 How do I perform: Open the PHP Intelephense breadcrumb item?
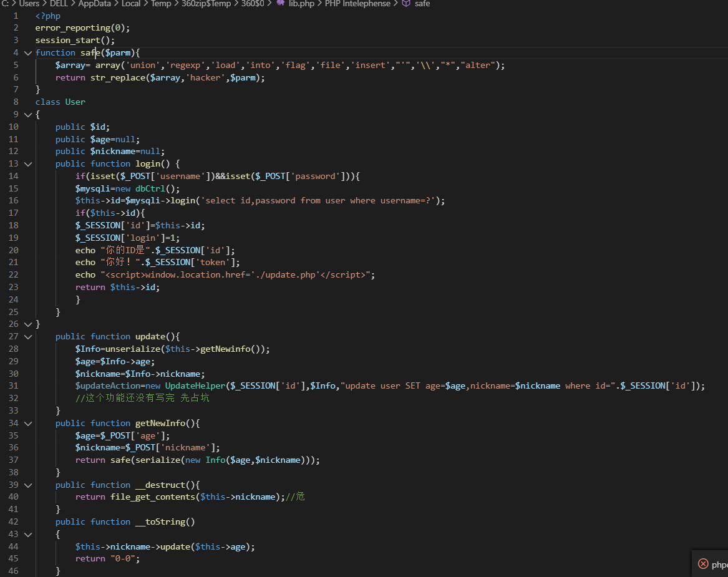pyautogui.click(x=357, y=3)
